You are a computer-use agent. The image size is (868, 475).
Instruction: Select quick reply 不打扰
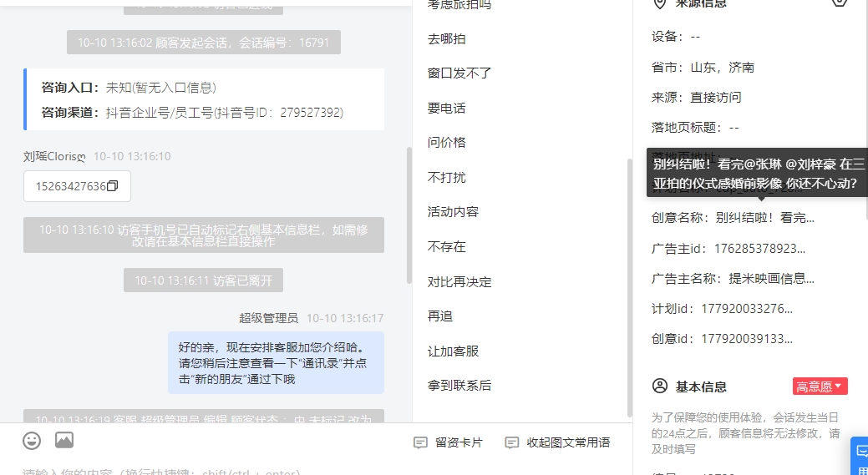point(447,178)
